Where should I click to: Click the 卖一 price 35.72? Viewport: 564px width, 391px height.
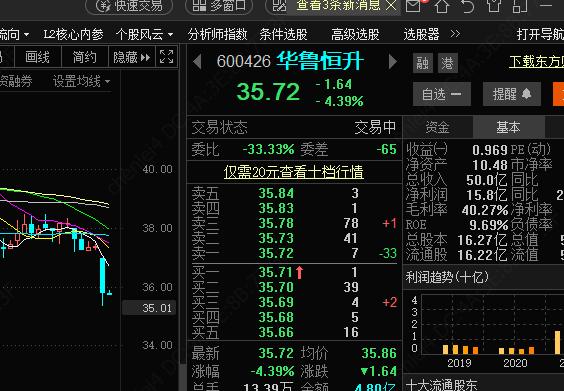[276, 253]
